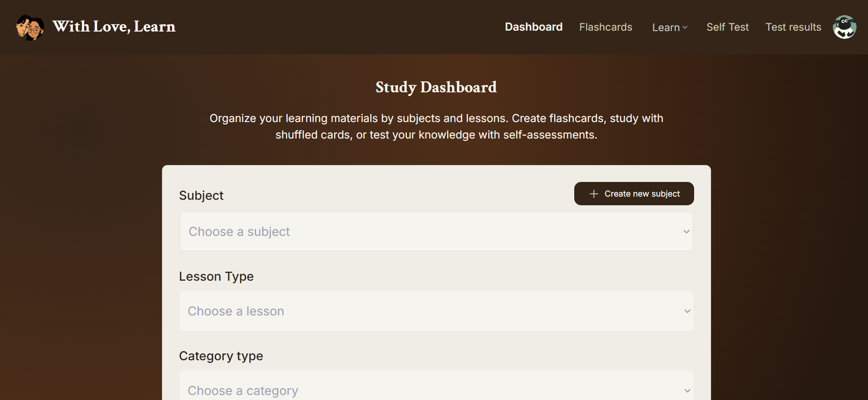Image resolution: width=868 pixels, height=400 pixels.
Task: Go to the Dashboard nav item
Action: coord(534,27)
